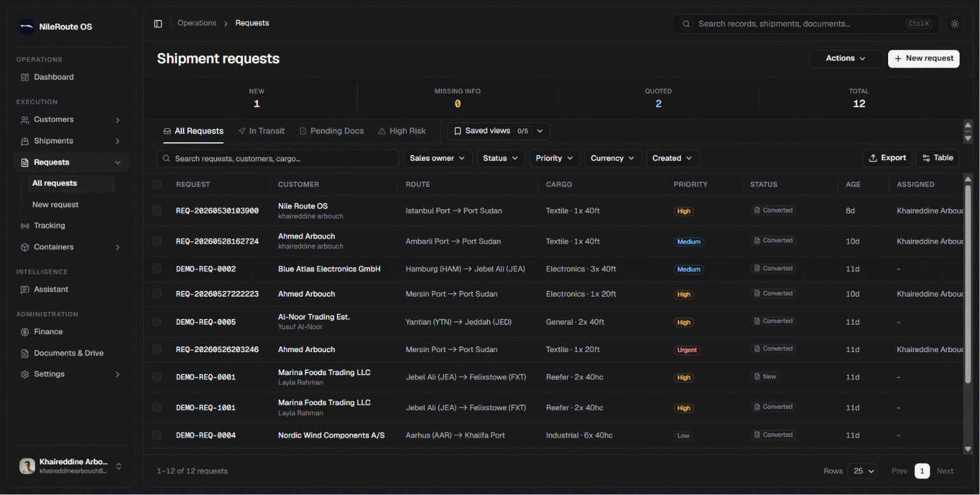This screenshot has height=495, width=980.
Task: Select All requests in sidebar submenu
Action: pyautogui.click(x=71, y=184)
